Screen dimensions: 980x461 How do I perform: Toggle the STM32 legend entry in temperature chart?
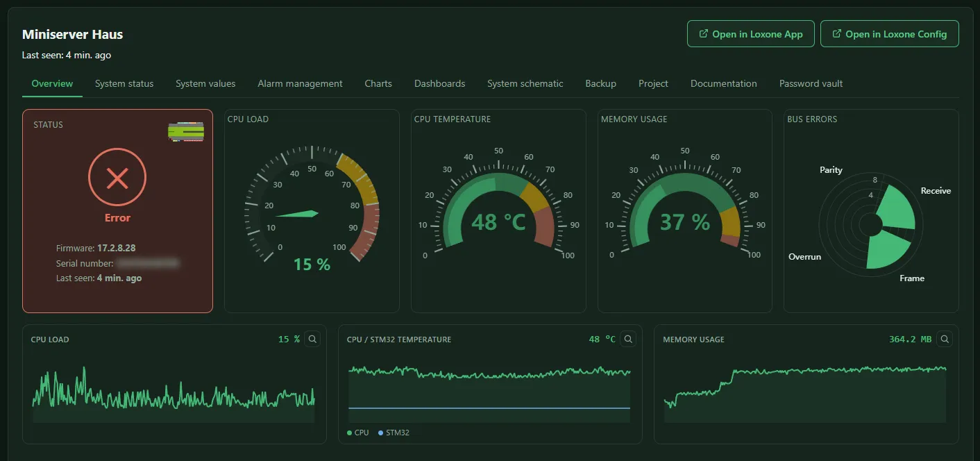click(394, 433)
